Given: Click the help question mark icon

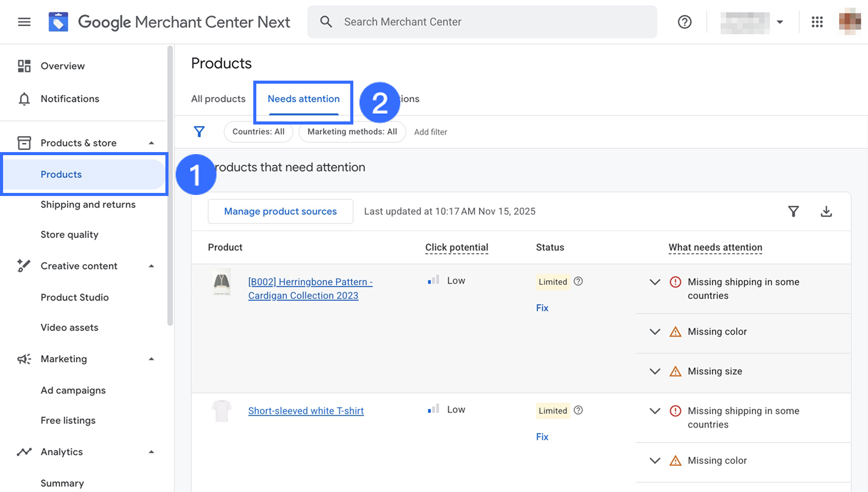Looking at the screenshot, I should pyautogui.click(x=684, y=22).
